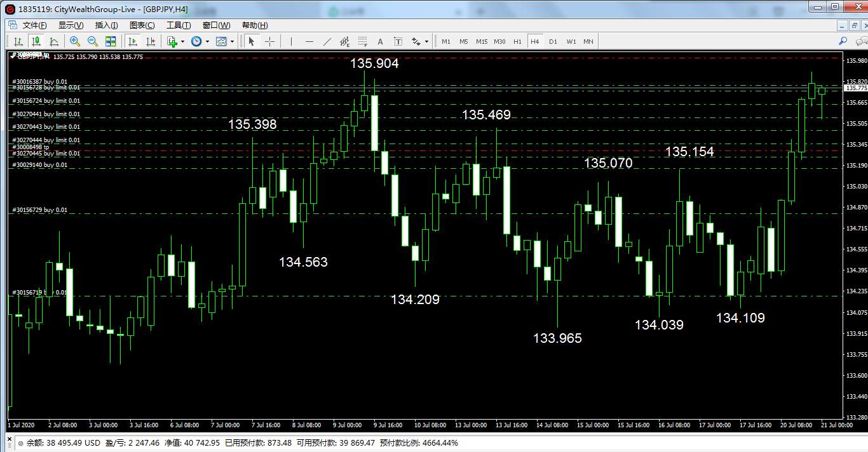Switch chart to bar chart style
Viewport: 868px width, 452px height.
coord(18,41)
